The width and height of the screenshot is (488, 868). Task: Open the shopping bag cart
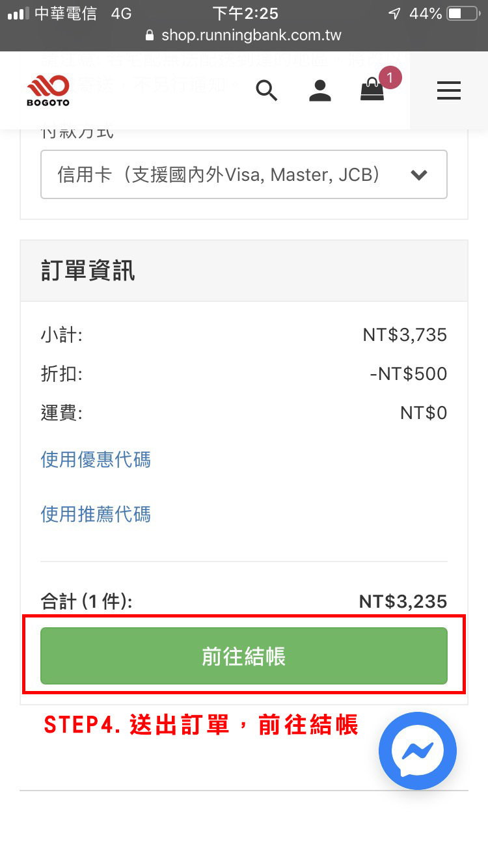tap(372, 91)
